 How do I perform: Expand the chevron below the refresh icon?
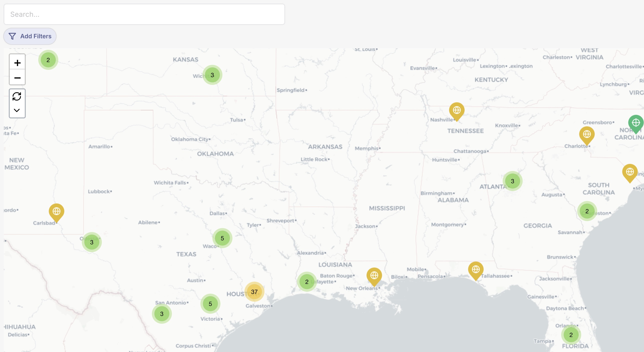(x=17, y=110)
